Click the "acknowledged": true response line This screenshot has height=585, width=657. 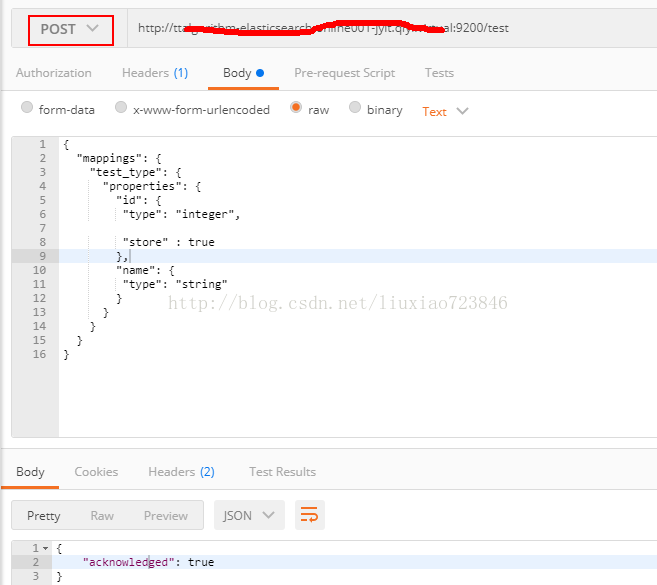pos(148,562)
